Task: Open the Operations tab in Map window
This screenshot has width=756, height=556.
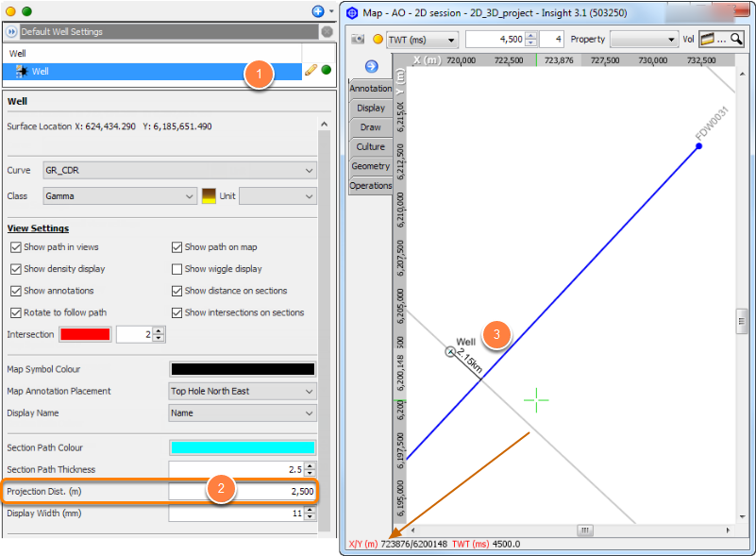Action: coord(371,186)
